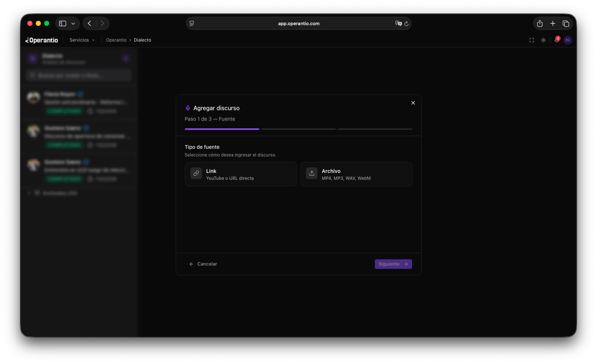Image resolution: width=597 pixels, height=364 pixels.
Task: Click the third progress step bar
Action: pyautogui.click(x=375, y=129)
